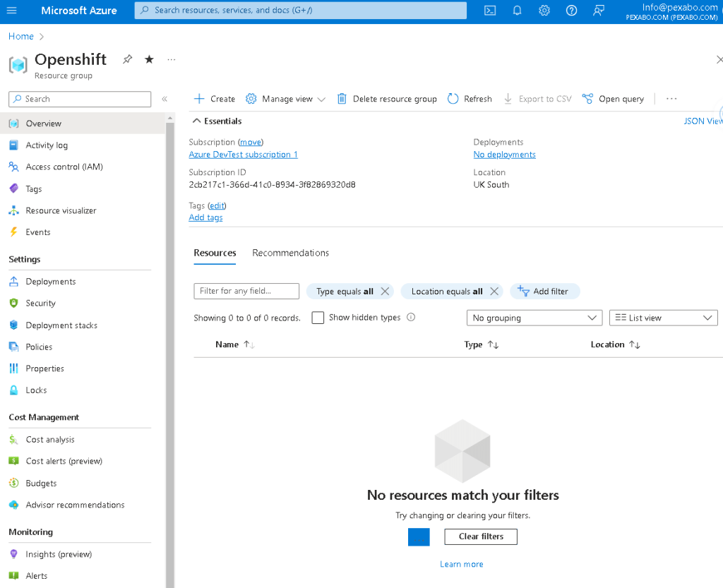723x588 pixels.
Task: Click the Create plus icon
Action: click(199, 99)
